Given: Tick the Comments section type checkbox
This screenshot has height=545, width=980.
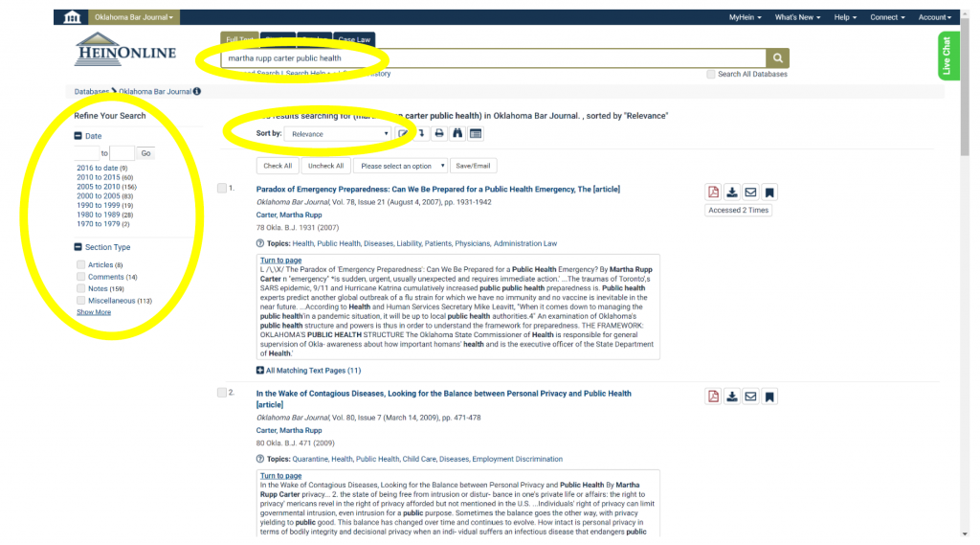Looking at the screenshot, I should 80,277.
